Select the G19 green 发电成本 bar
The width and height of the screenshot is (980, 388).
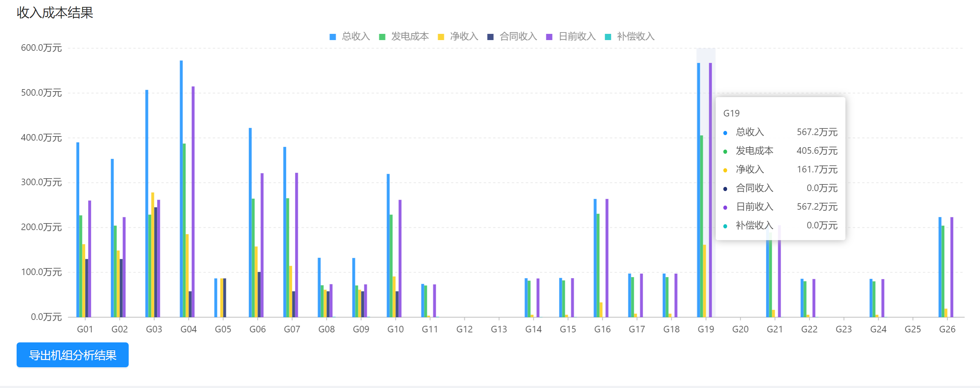[x=702, y=226]
